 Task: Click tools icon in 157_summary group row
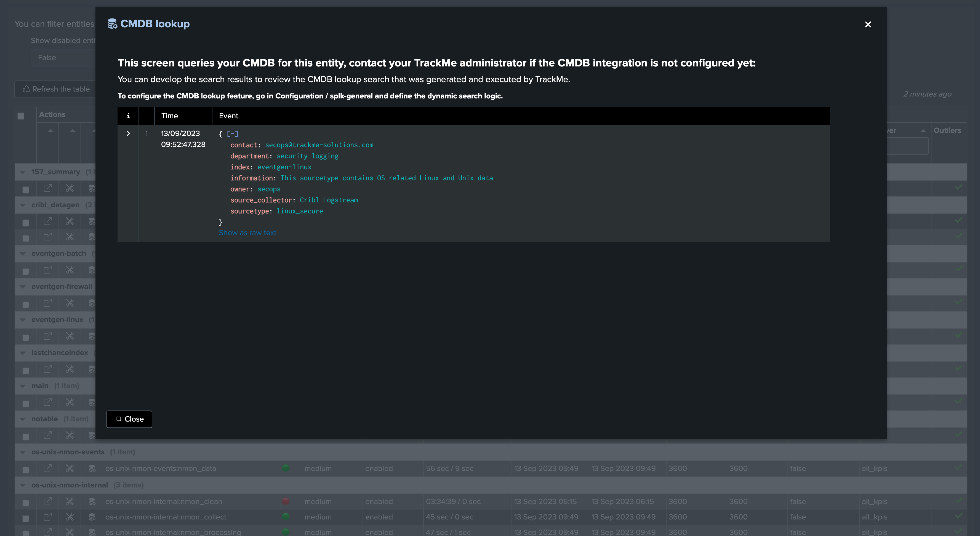coord(70,188)
